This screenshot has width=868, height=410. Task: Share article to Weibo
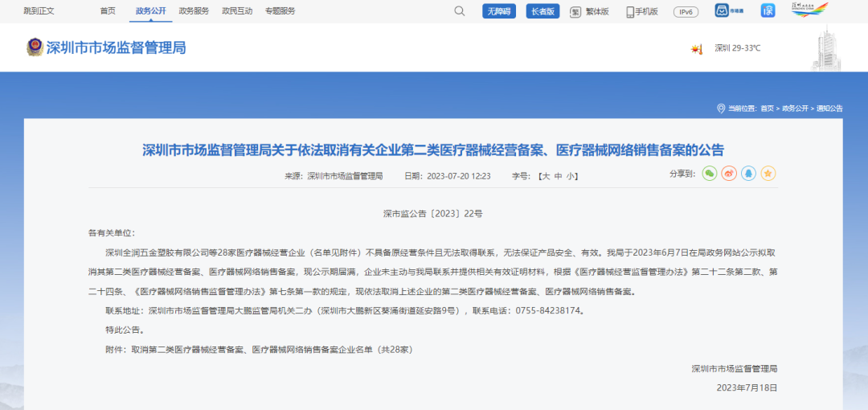(729, 173)
